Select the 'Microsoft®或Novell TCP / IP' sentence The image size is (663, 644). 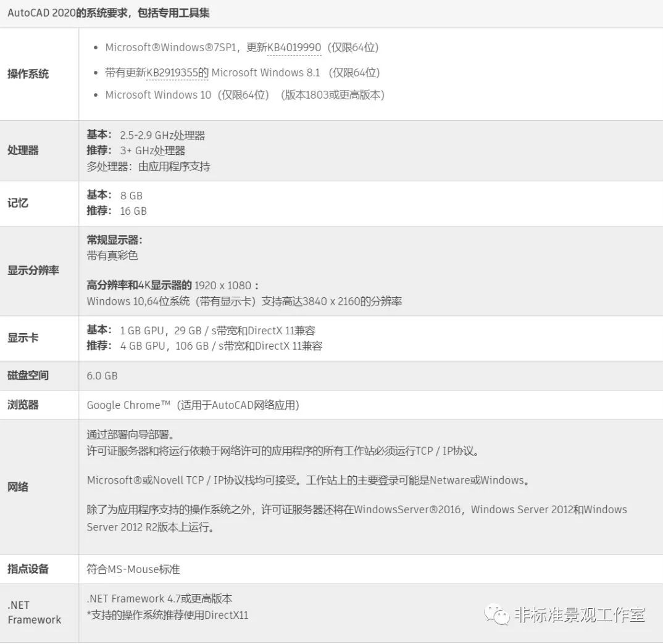[x=309, y=480]
